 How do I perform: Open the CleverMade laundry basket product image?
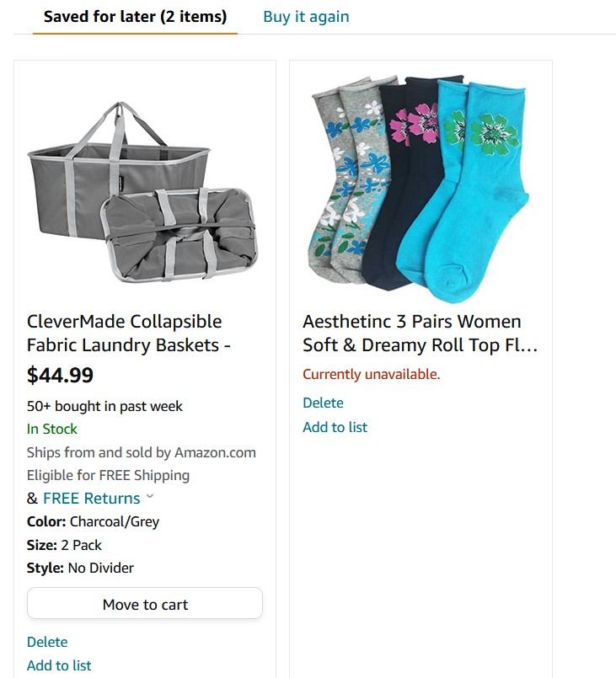pyautogui.click(x=142, y=191)
